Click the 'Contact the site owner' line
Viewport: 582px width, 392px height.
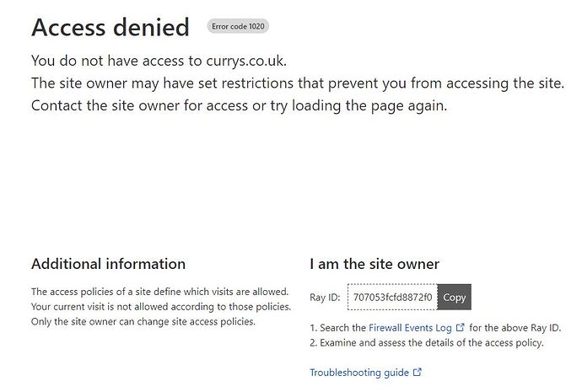point(240,106)
